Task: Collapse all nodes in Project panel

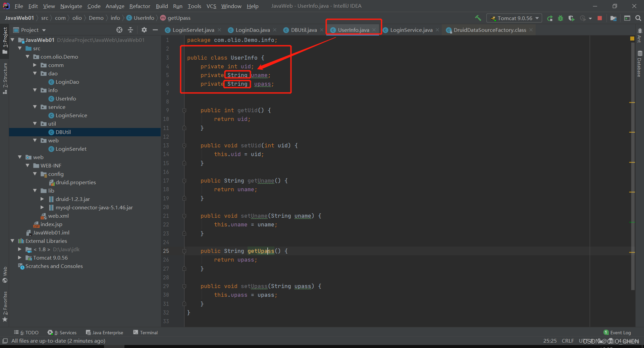Action: 130,30
